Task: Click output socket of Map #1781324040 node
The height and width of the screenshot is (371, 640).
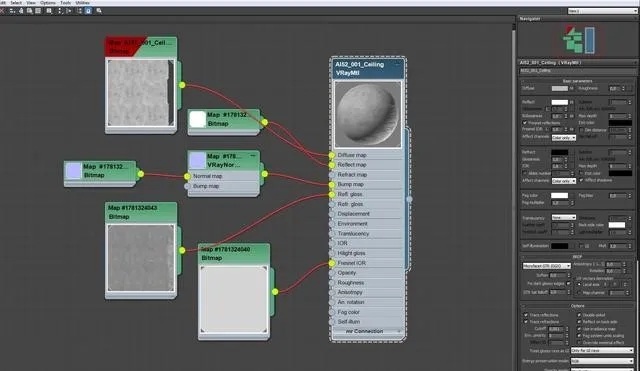Action: [275, 291]
